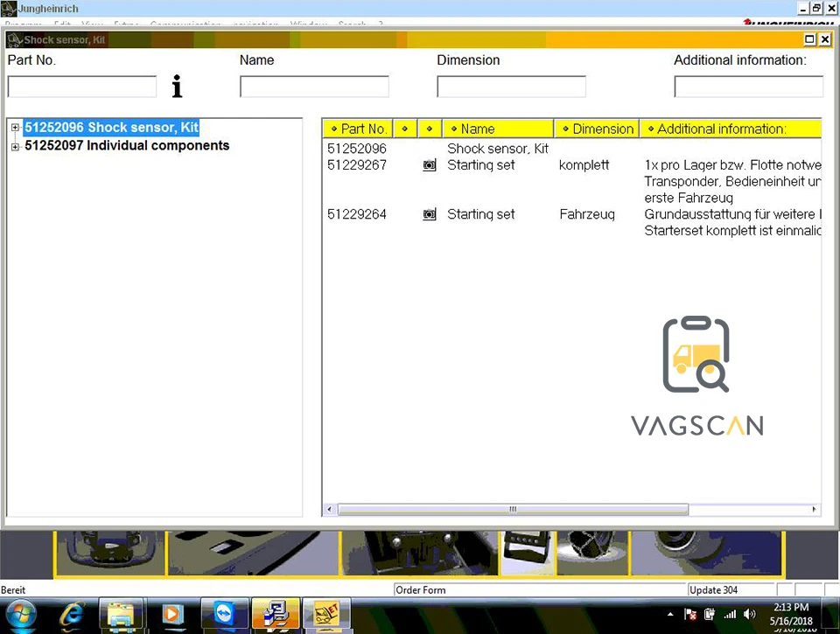Select 51252096 Shock sensor, Kit in the tree
The height and width of the screenshot is (634, 840).
tap(111, 128)
